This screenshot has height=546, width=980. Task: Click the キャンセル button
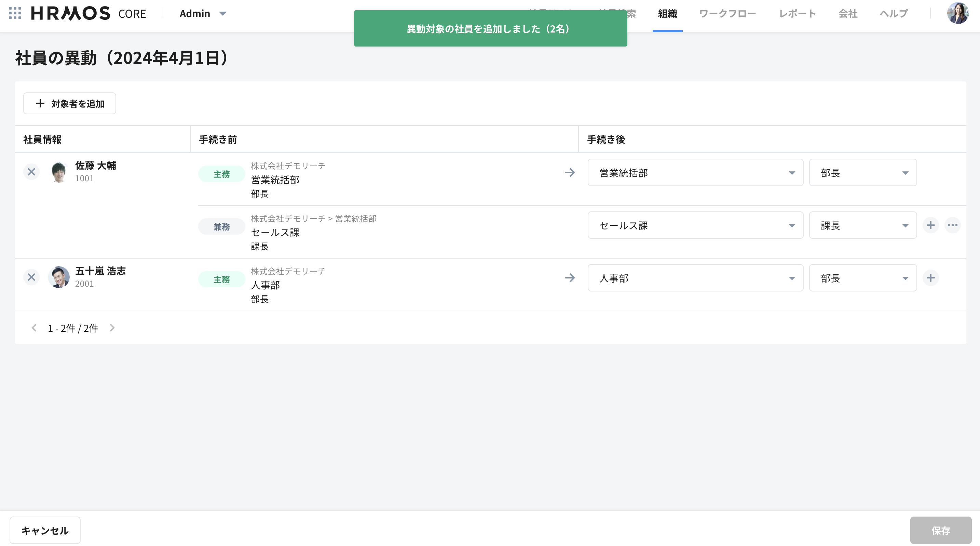tap(45, 530)
